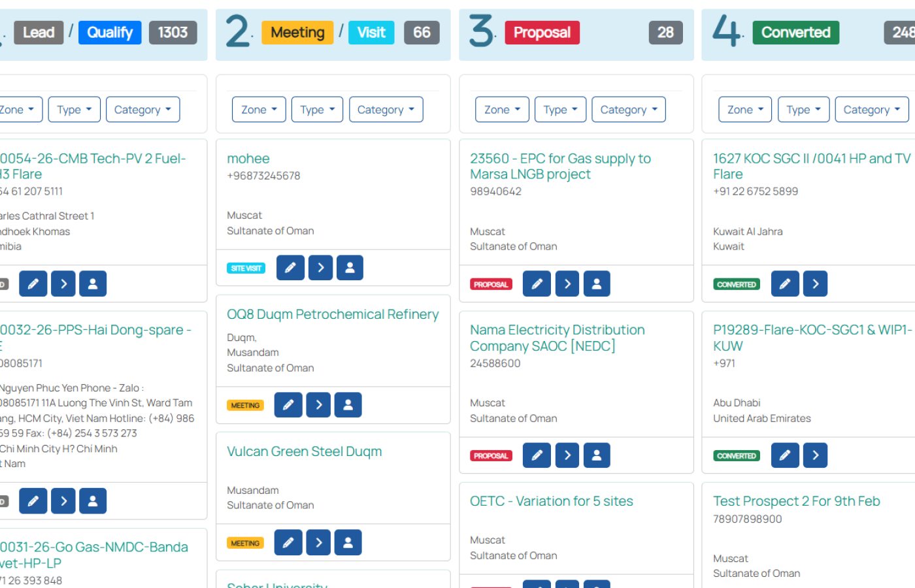915x588 pixels.
Task: Open the OETC - Variation for 5 sites record
Action: tap(552, 500)
